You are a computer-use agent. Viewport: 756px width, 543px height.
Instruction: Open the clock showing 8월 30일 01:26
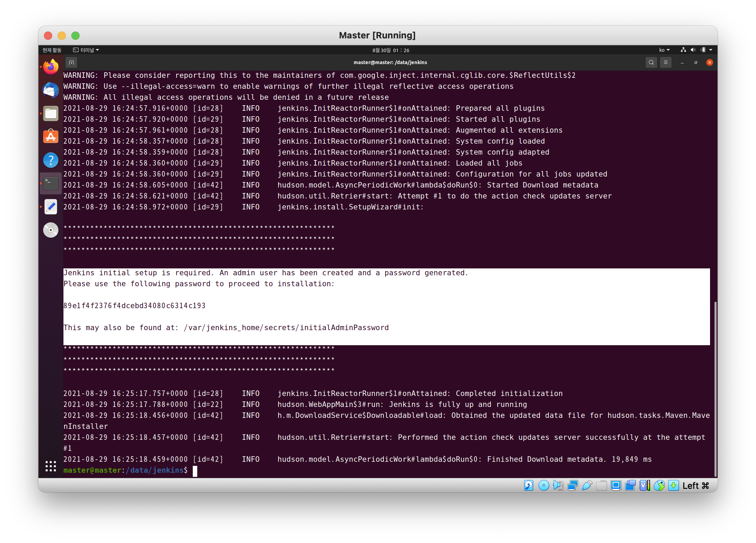391,50
